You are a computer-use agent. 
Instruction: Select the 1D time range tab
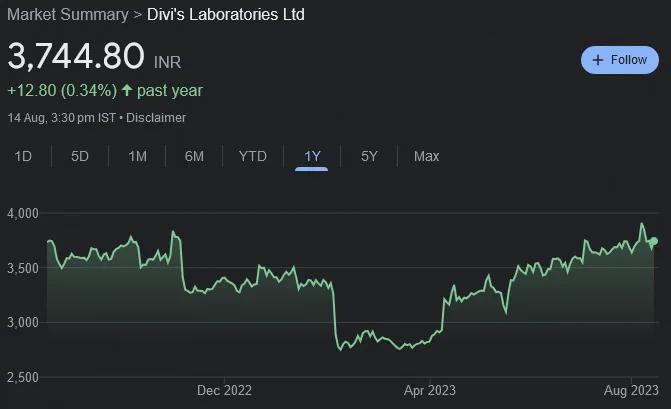point(23,156)
